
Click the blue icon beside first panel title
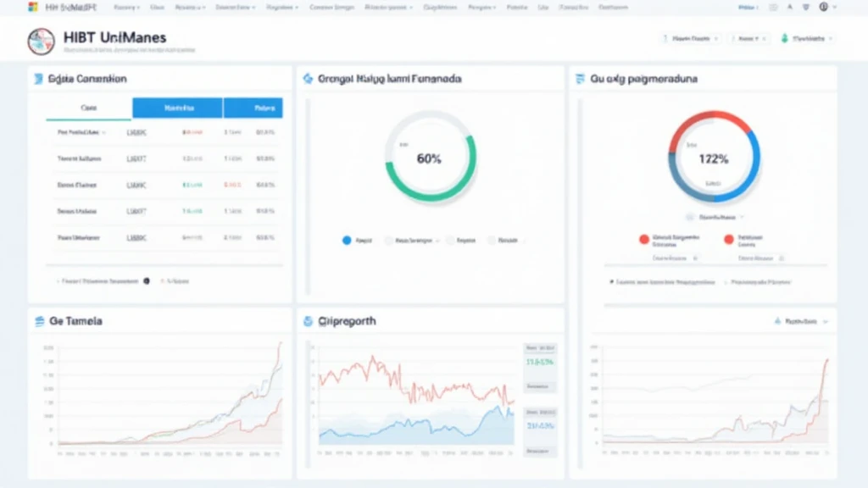coord(38,79)
